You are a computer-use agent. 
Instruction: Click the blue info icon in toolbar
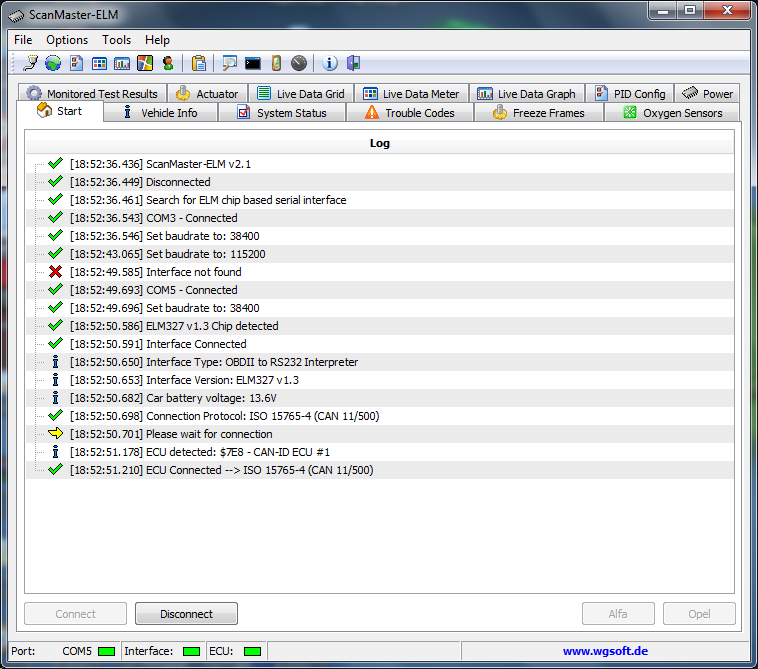pyautogui.click(x=330, y=63)
